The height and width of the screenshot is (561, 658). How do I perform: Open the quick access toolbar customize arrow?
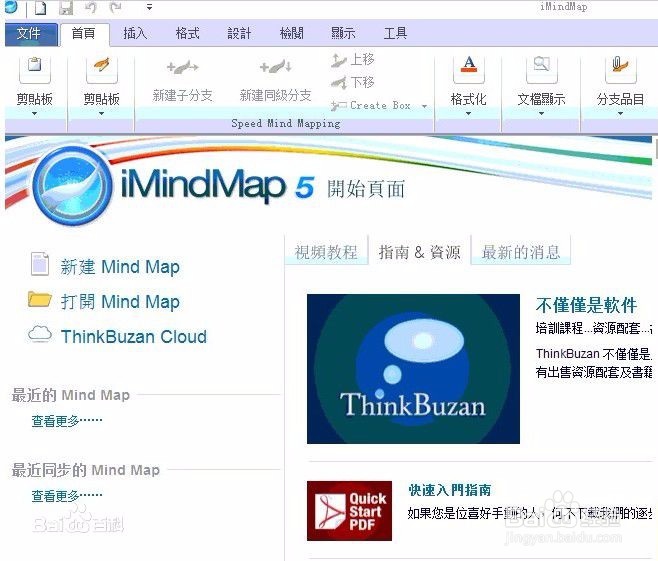[149, 7]
